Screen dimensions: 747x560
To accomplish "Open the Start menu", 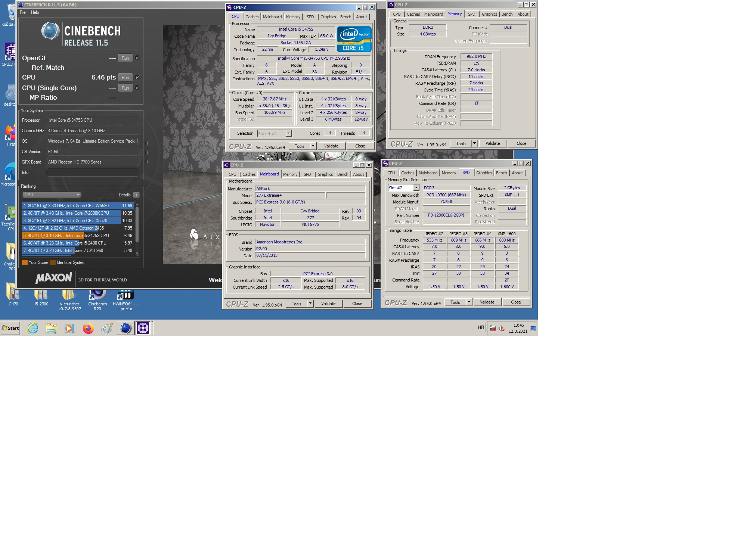I will (10, 328).
